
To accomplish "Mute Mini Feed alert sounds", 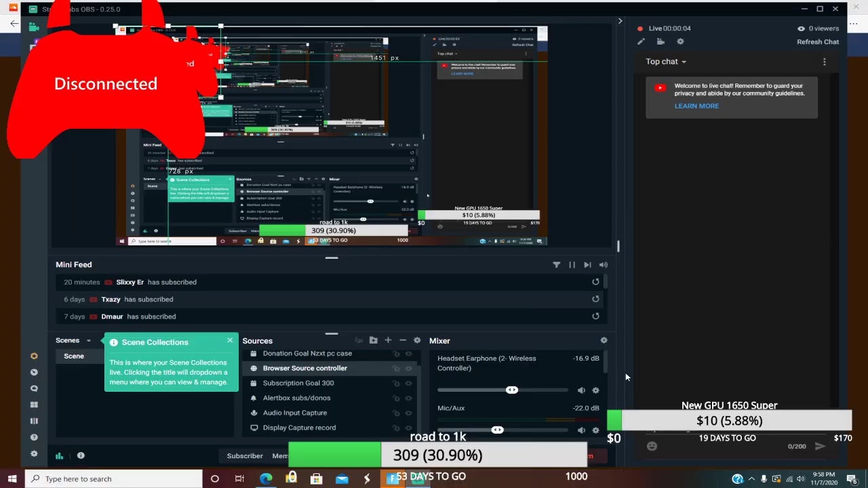I will (604, 265).
